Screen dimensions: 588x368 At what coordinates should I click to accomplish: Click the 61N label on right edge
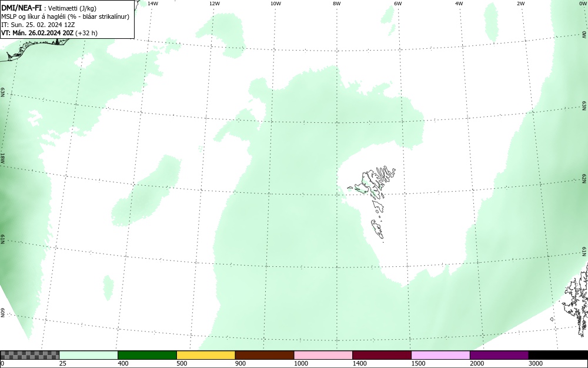(x=584, y=252)
